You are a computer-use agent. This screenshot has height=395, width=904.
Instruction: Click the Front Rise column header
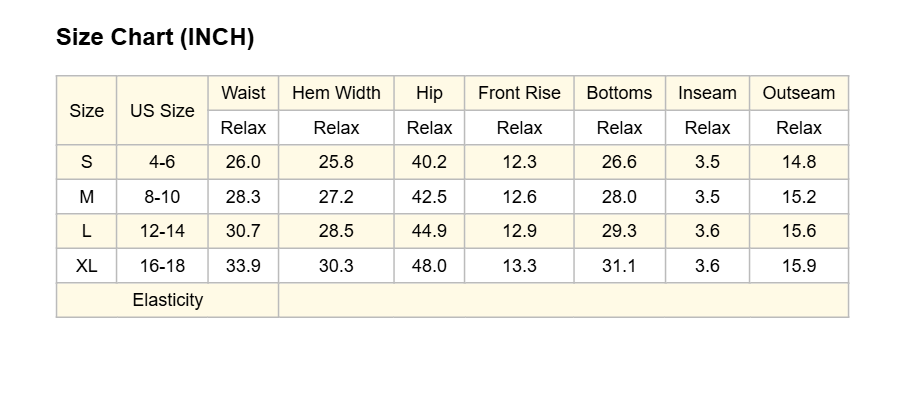[519, 93]
